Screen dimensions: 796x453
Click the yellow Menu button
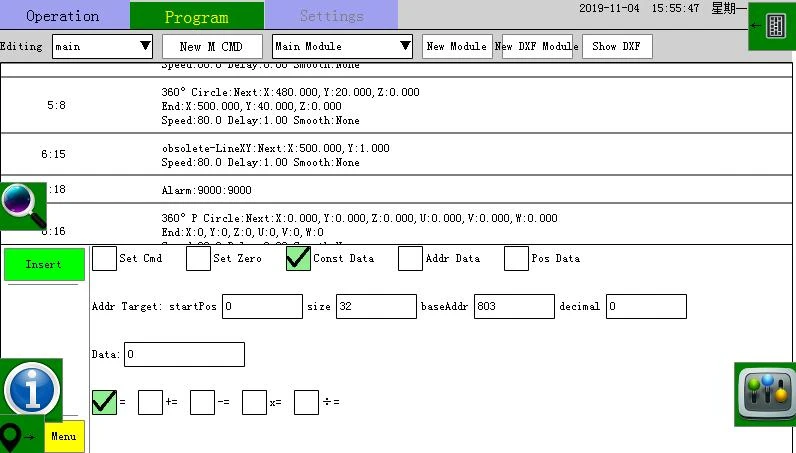click(64, 436)
